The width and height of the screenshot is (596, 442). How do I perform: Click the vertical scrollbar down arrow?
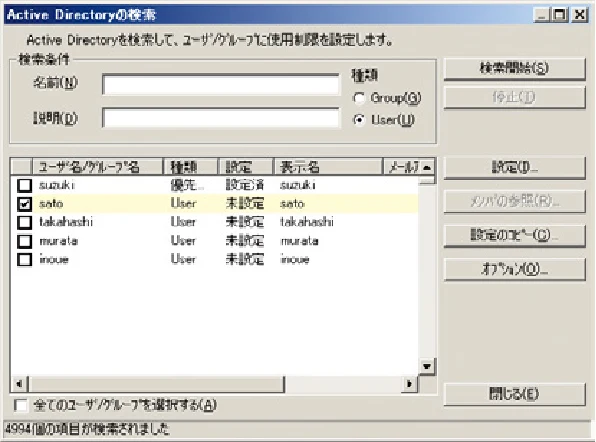[427, 367]
